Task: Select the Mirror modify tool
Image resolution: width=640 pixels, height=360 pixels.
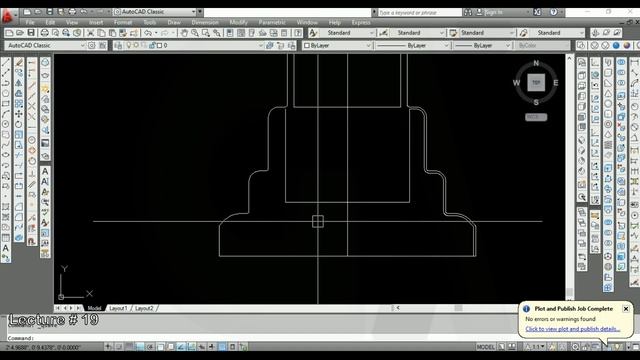Action: (19, 83)
